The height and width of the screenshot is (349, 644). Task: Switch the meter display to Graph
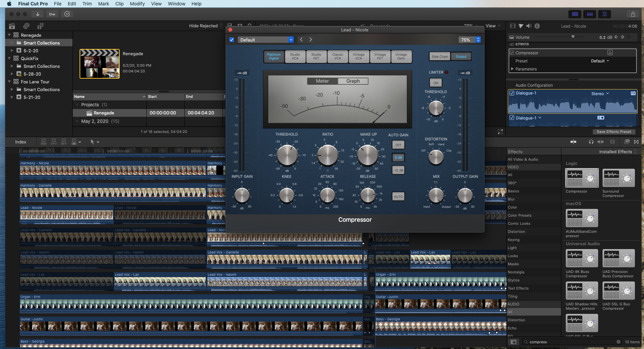tap(353, 81)
